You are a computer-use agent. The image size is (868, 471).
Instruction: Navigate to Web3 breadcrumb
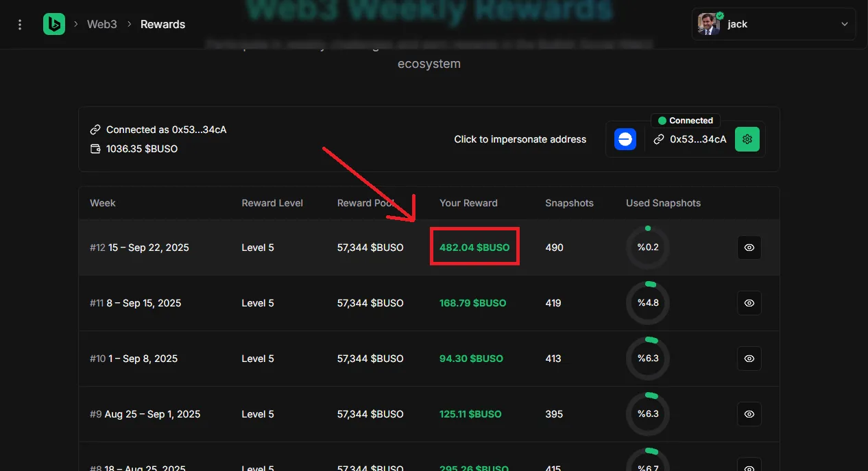[102, 24]
